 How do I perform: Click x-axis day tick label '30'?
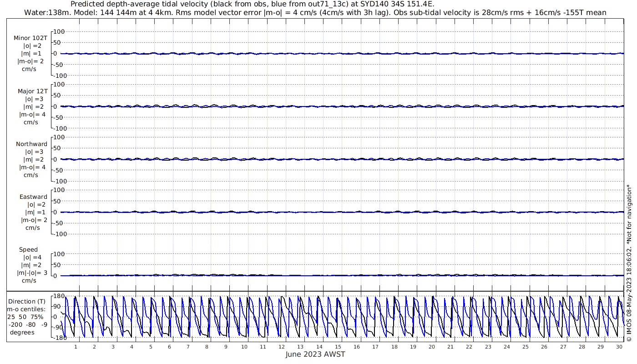619,347
